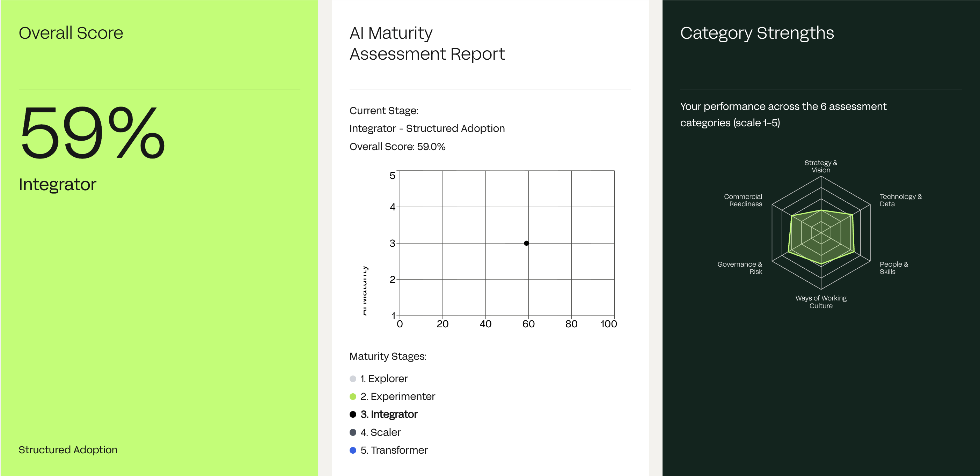Click the Commercial Readiness radar label
This screenshot has height=476, width=980.
(x=743, y=200)
